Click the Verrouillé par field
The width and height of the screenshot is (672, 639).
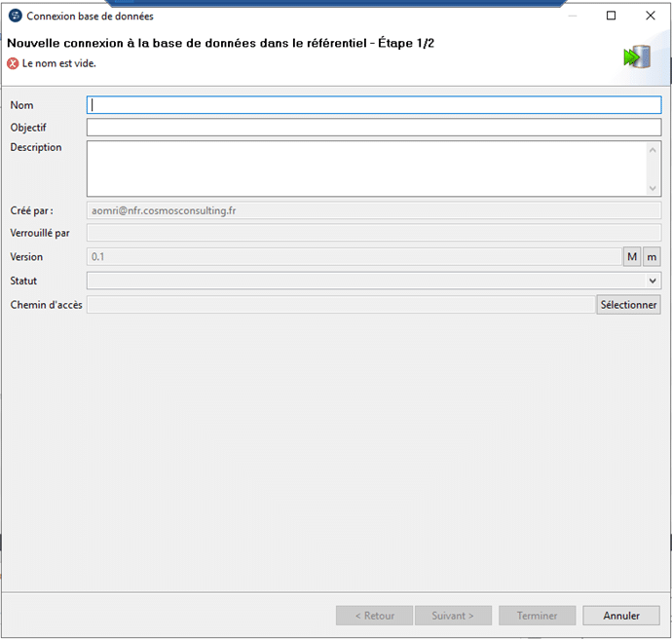coord(374,233)
